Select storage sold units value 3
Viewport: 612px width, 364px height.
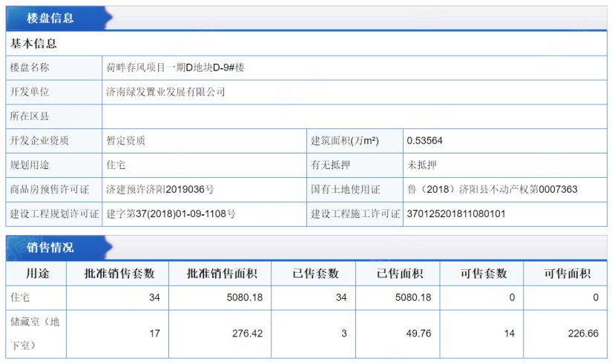coord(344,334)
